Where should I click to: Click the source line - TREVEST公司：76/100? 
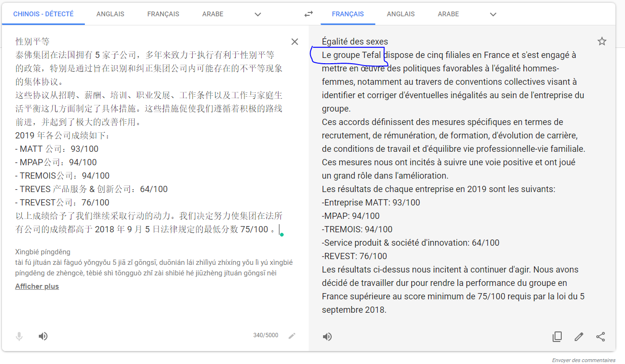(62, 203)
